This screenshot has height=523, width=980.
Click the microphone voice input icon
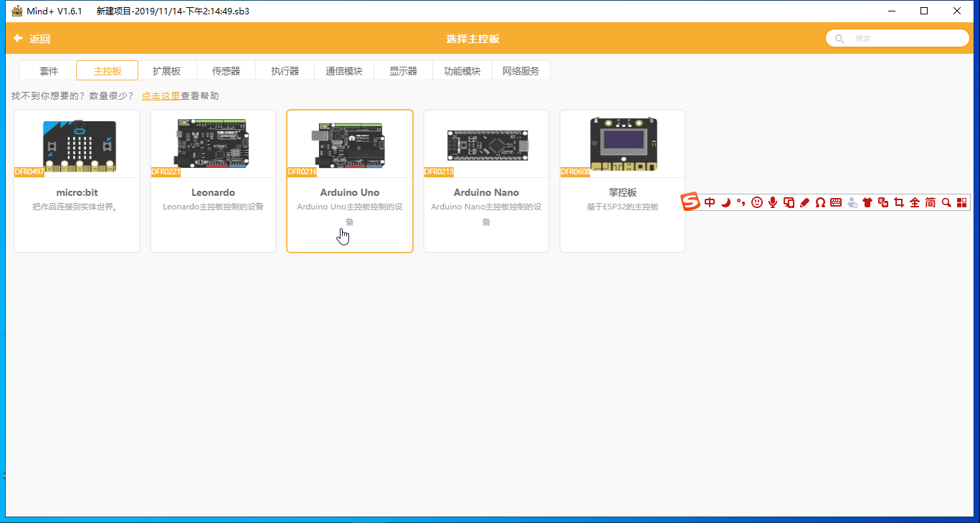point(773,203)
